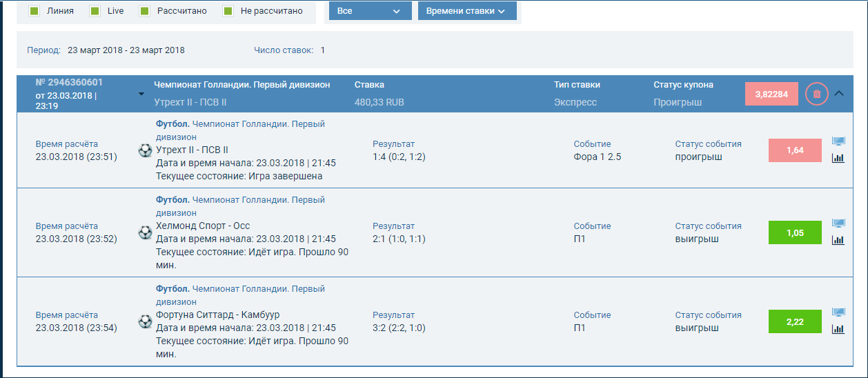Toggle the Линия checkbox filter
The width and height of the screenshot is (868, 378).
coord(34,11)
